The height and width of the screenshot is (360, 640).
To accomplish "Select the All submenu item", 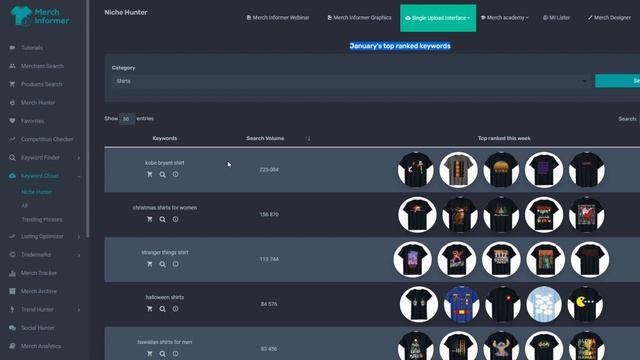I will [x=24, y=206].
